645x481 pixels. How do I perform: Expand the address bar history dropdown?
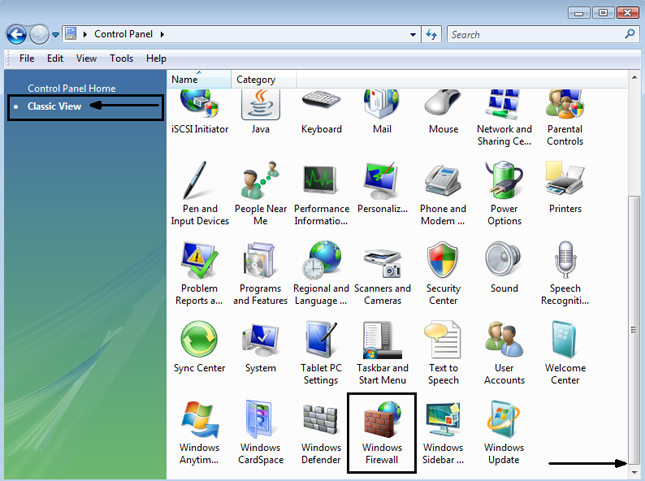[x=412, y=34]
